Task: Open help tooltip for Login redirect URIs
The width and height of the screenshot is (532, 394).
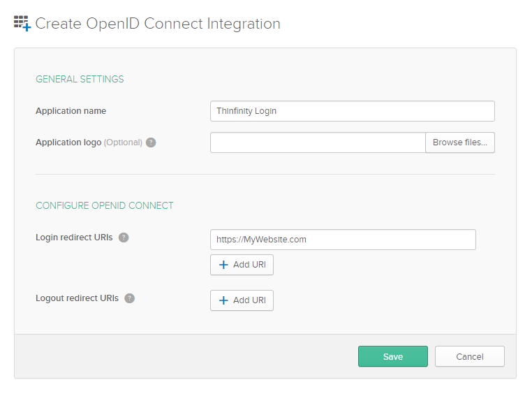Action: coord(124,238)
